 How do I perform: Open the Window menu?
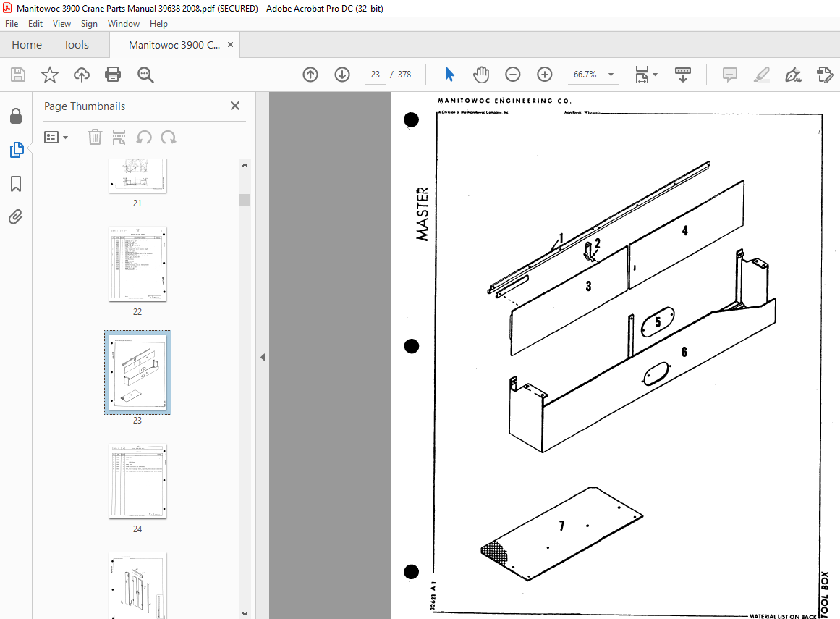123,24
